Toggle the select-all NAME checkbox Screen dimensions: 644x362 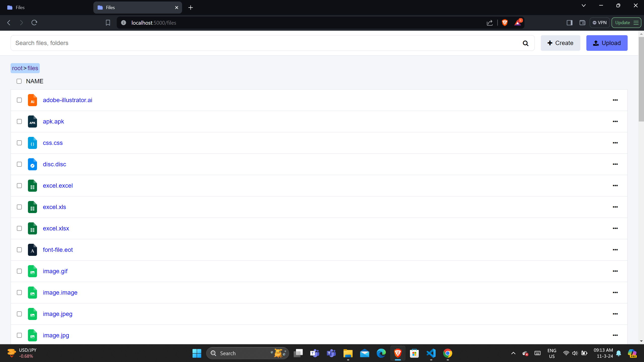19,81
